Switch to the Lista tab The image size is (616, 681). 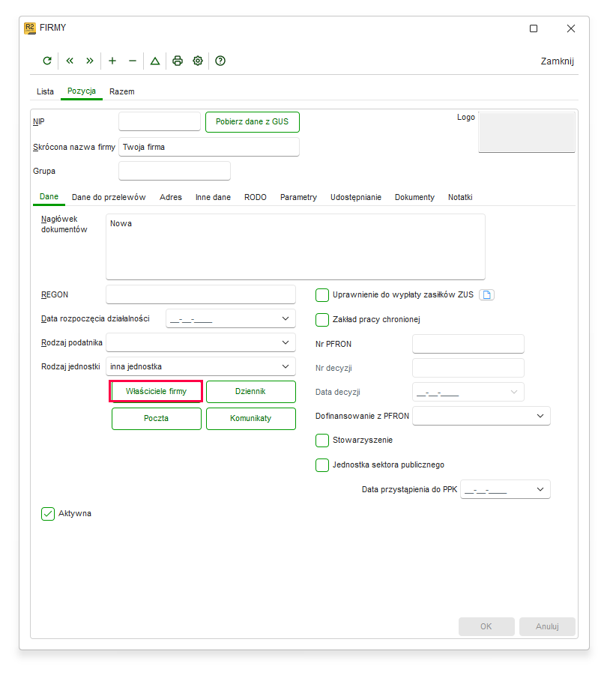(45, 91)
